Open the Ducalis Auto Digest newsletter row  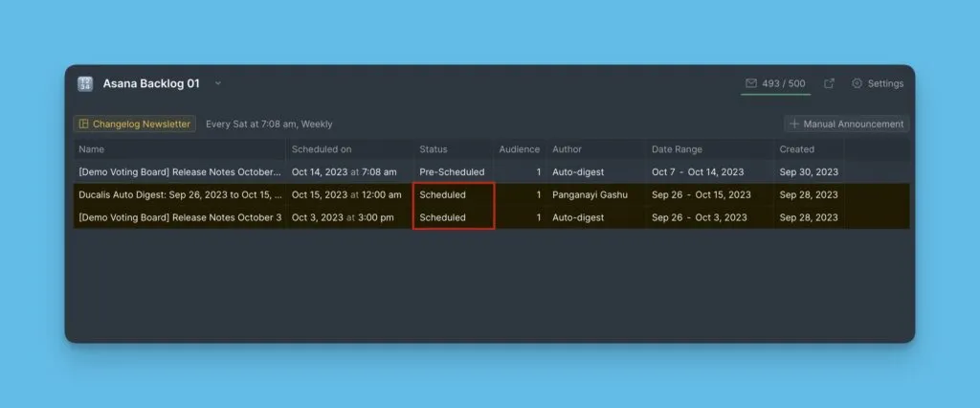180,194
